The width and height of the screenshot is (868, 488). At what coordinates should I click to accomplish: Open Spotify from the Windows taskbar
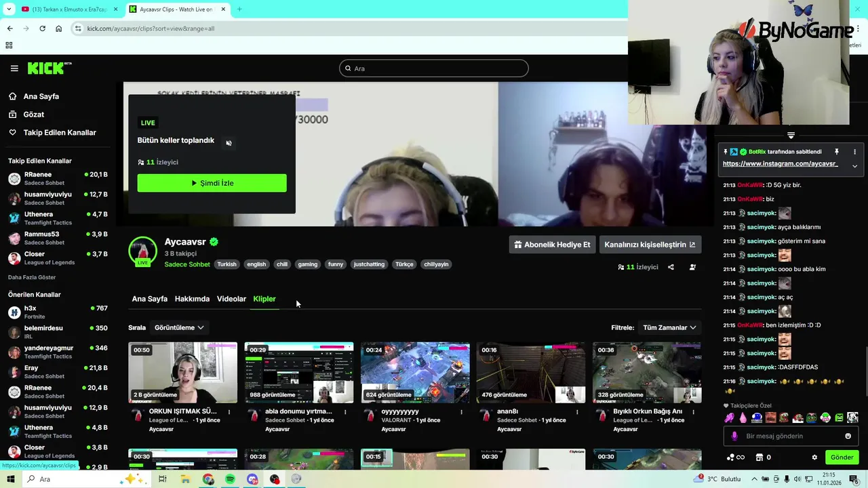230,479
